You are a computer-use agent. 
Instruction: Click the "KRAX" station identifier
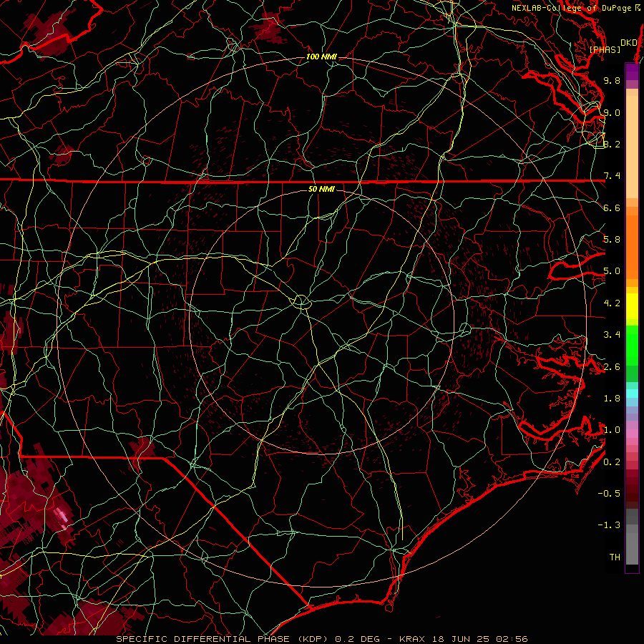[x=412, y=639]
